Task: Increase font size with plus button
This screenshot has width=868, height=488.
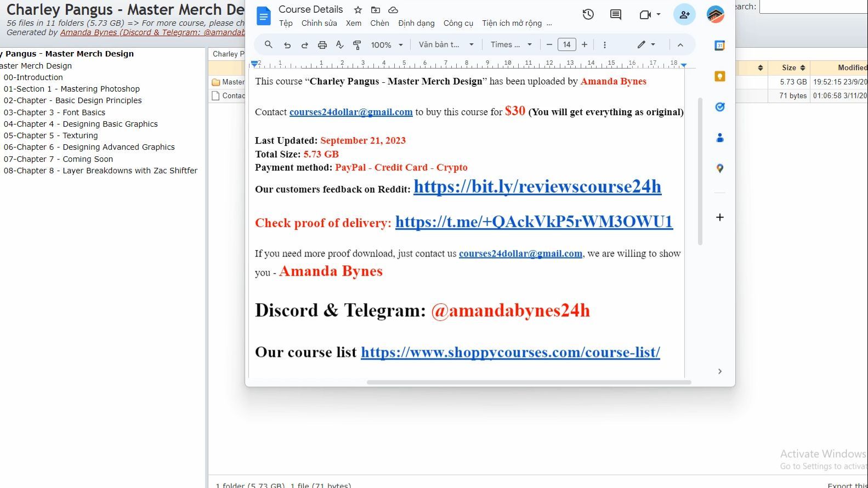Action: pyautogui.click(x=585, y=44)
